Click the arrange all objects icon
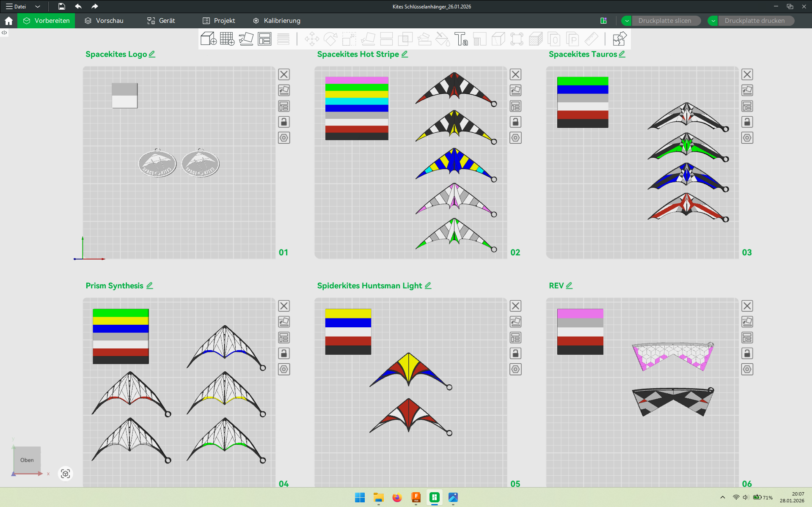This screenshot has width=812, height=507. click(x=264, y=39)
